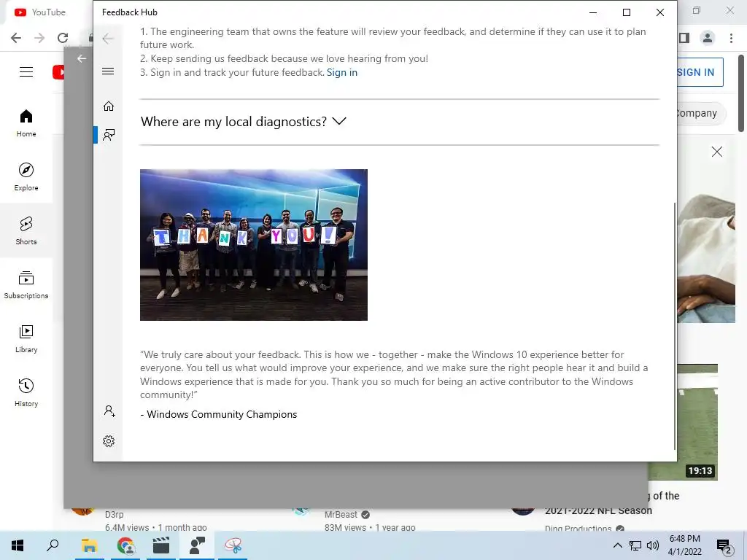
Task: Select the 'Company' filter chip on YouTube
Action: (701, 113)
